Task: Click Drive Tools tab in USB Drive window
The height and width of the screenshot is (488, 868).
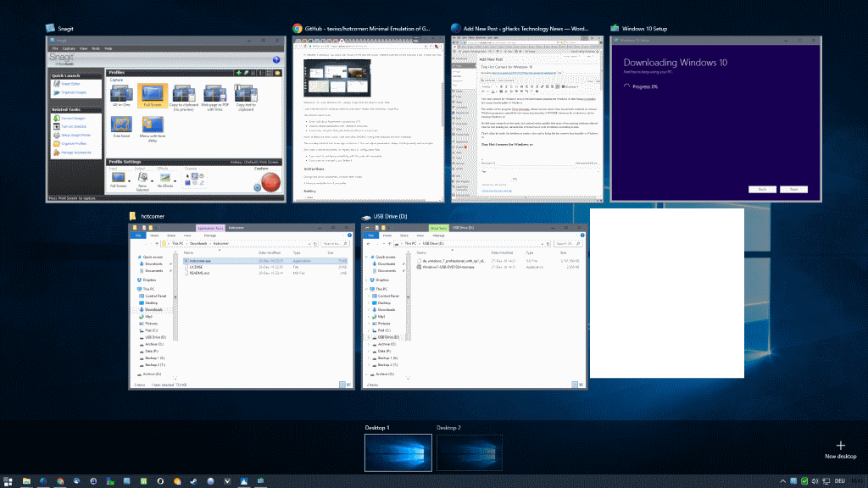Action: coord(438,228)
